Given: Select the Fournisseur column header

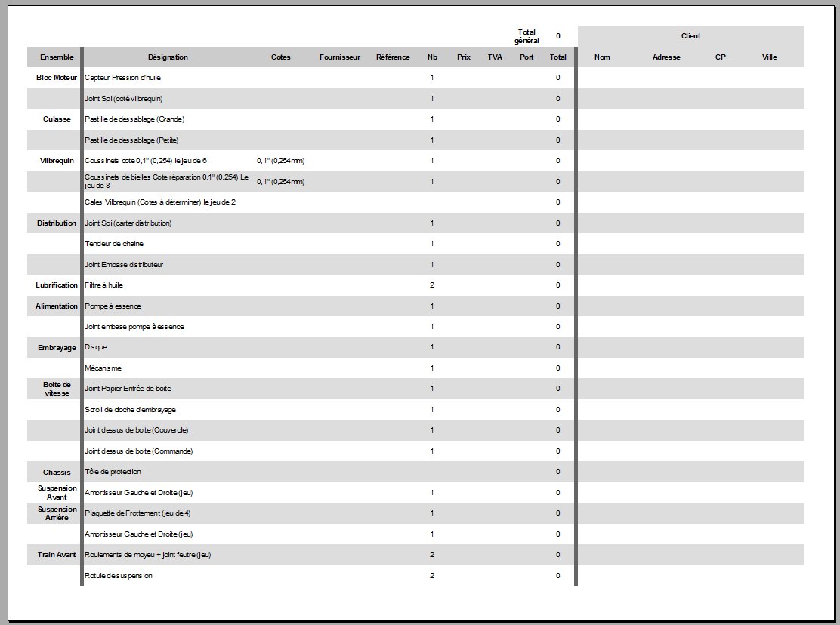Looking at the screenshot, I should click(340, 57).
